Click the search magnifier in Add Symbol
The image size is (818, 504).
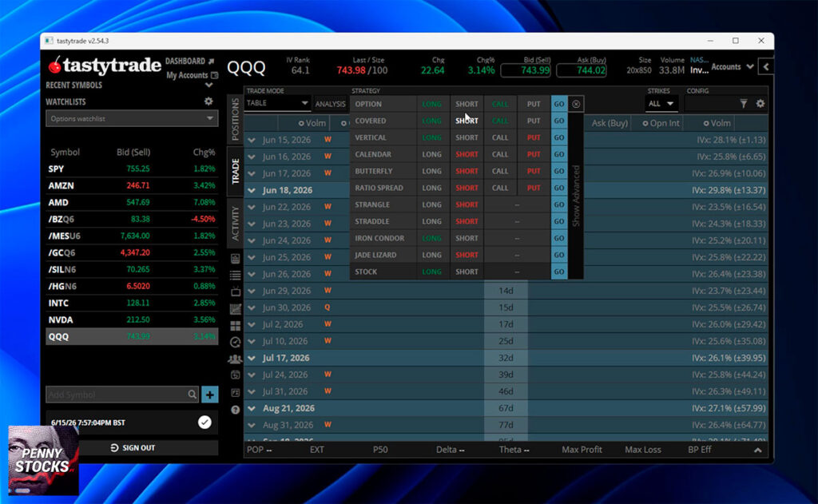coord(192,395)
